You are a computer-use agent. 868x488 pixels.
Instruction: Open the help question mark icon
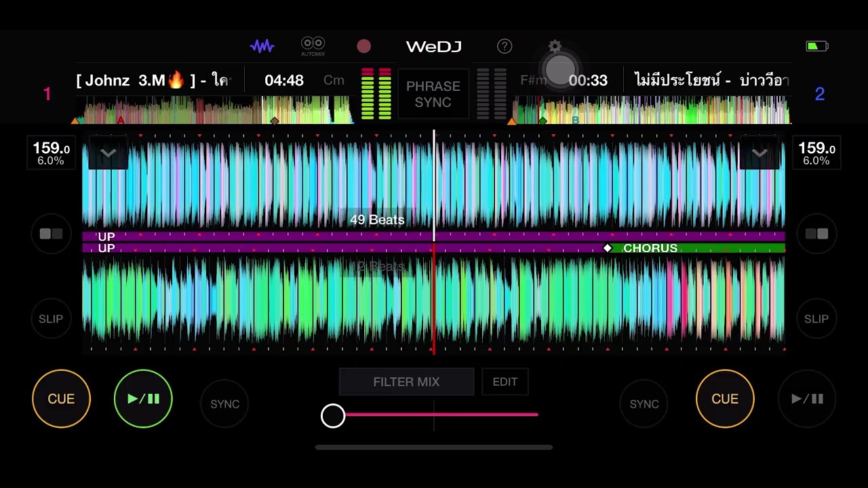click(505, 46)
